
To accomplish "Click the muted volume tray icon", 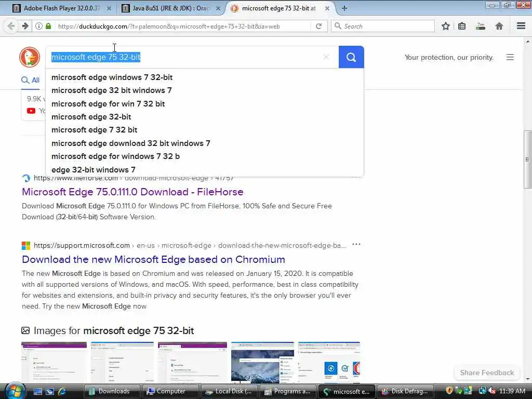I will pyautogui.click(x=492, y=391).
